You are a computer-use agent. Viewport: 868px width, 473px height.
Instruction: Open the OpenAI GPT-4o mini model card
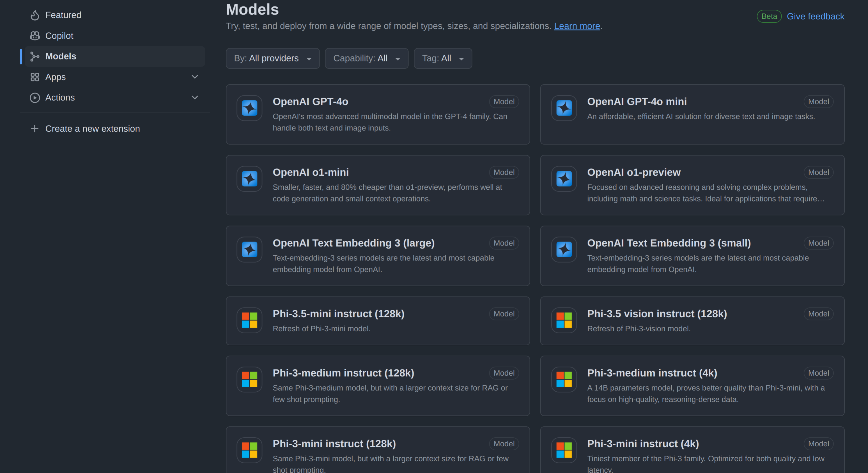coord(637,101)
